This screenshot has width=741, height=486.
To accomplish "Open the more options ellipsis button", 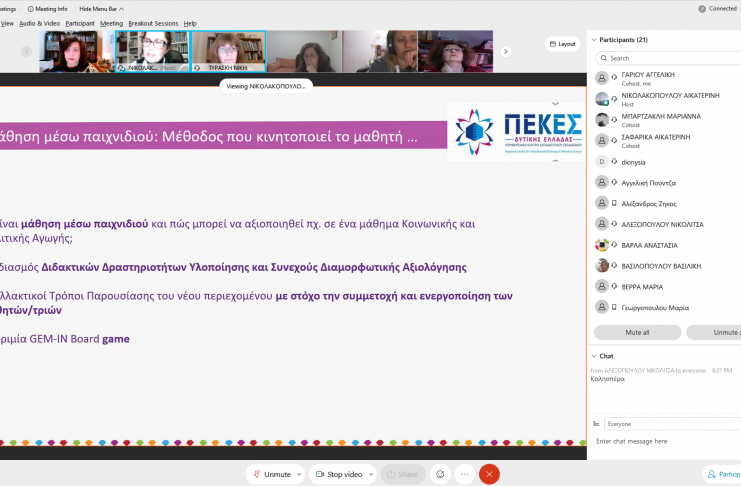I will (x=465, y=474).
